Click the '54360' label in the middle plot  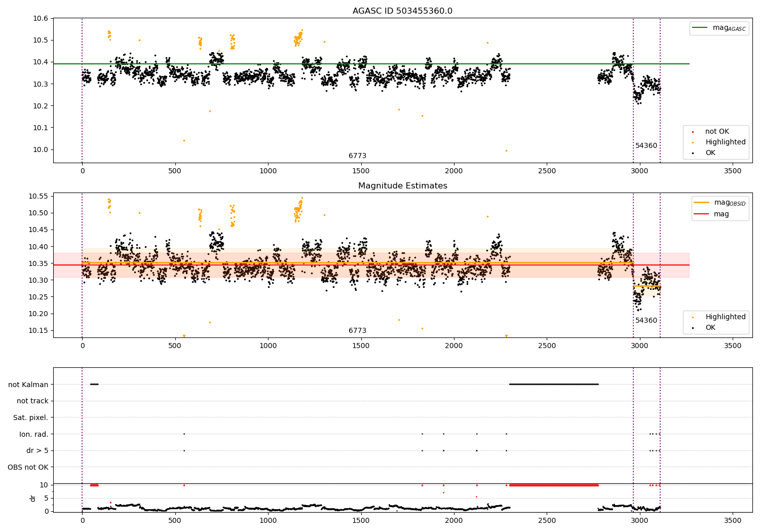pyautogui.click(x=646, y=321)
